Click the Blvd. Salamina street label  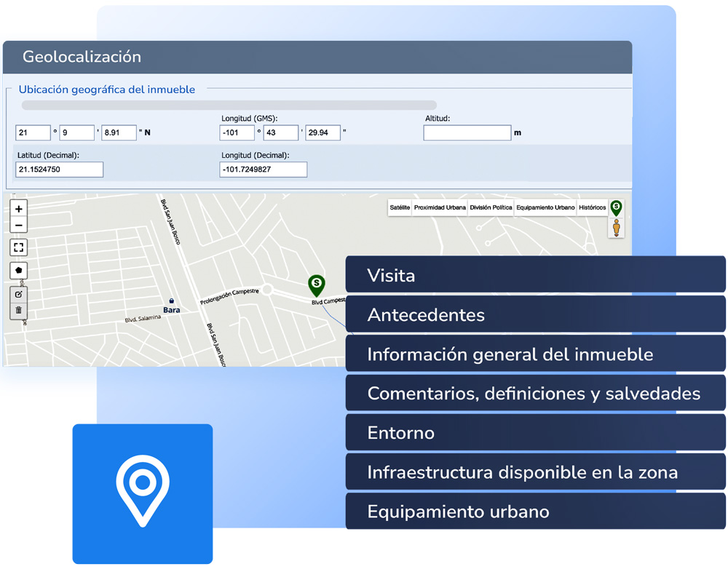[143, 319]
